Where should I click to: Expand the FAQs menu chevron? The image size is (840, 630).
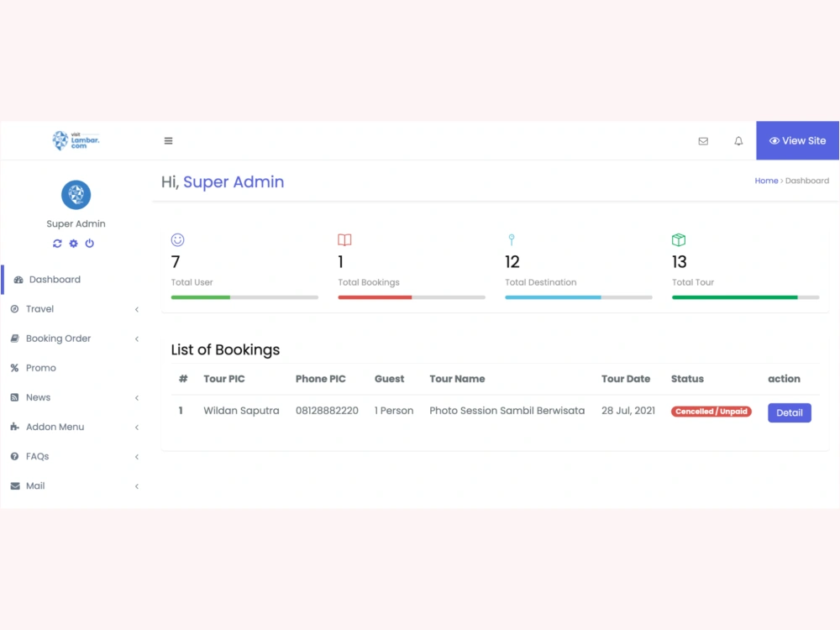[137, 456]
